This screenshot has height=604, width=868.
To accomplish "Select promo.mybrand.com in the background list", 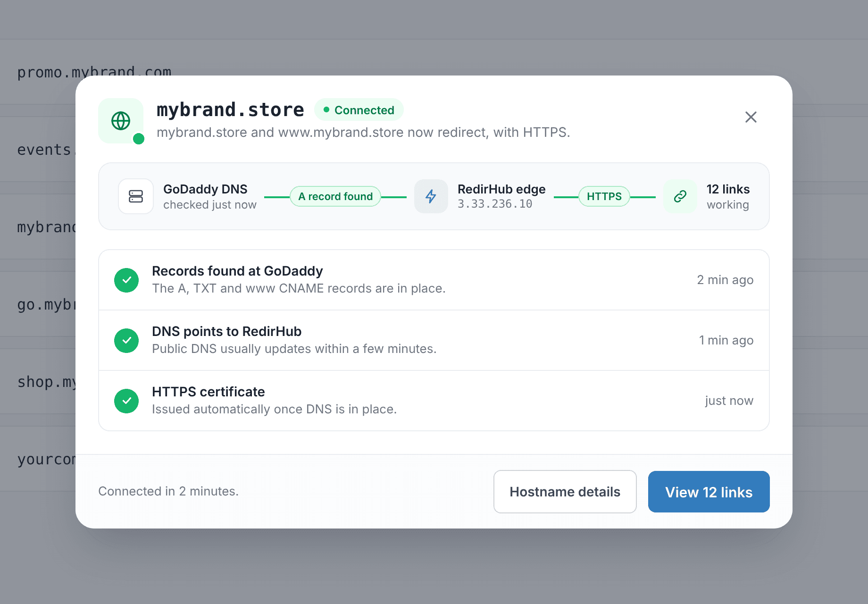I will [x=94, y=72].
